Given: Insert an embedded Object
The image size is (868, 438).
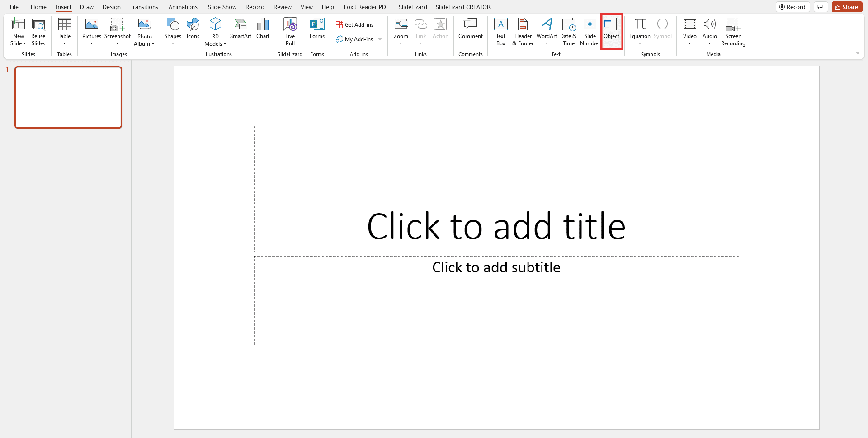Looking at the screenshot, I should point(611,31).
